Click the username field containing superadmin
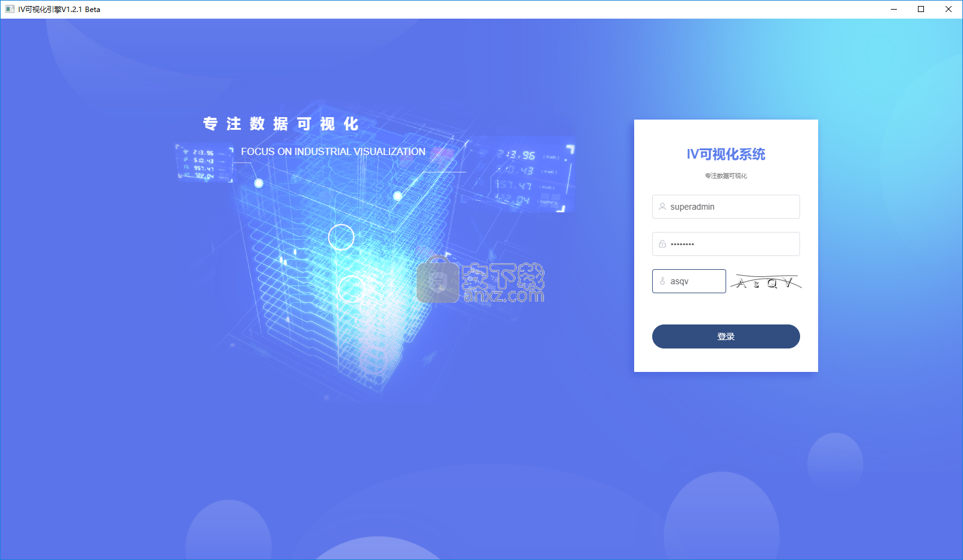This screenshot has height=560, width=963. coord(726,207)
